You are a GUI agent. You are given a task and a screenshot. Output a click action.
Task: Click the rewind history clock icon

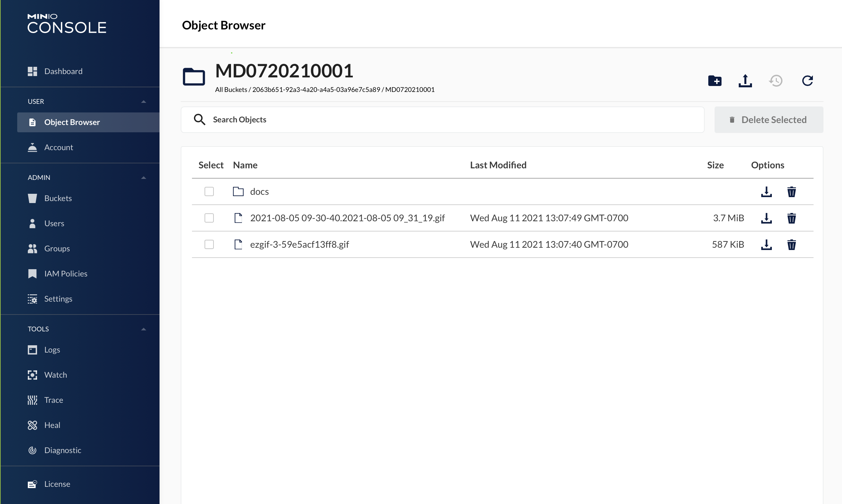tap(776, 81)
